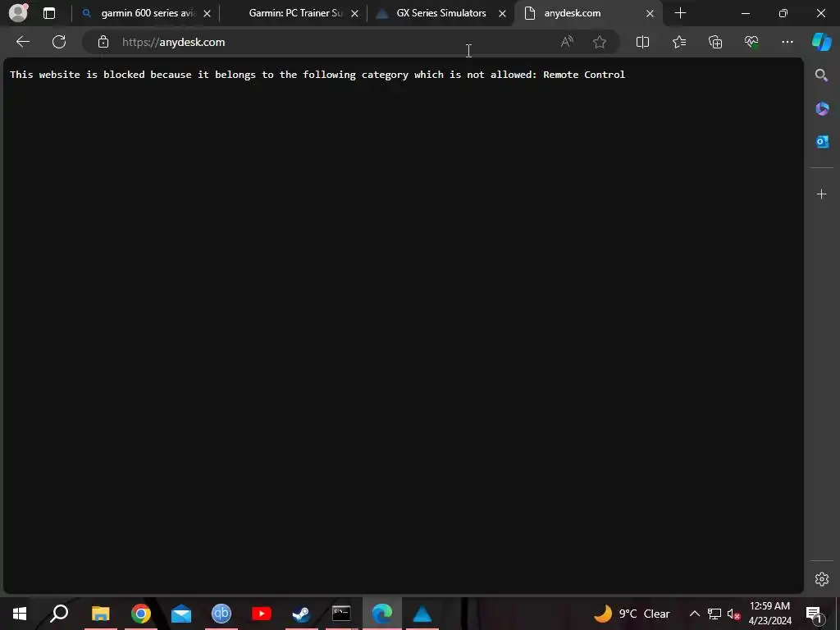Launch Google Chrome from taskbar
The height and width of the screenshot is (630, 840).
click(141, 614)
